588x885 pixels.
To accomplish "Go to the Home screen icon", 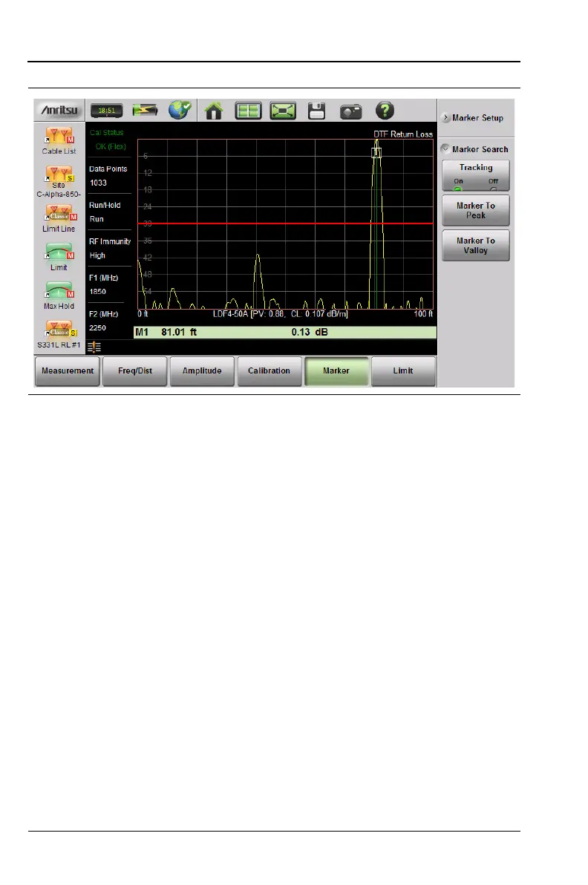I will click(x=213, y=111).
